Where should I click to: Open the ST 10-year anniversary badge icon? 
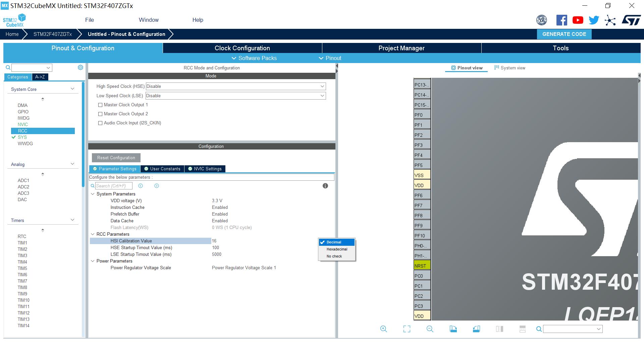click(x=541, y=20)
